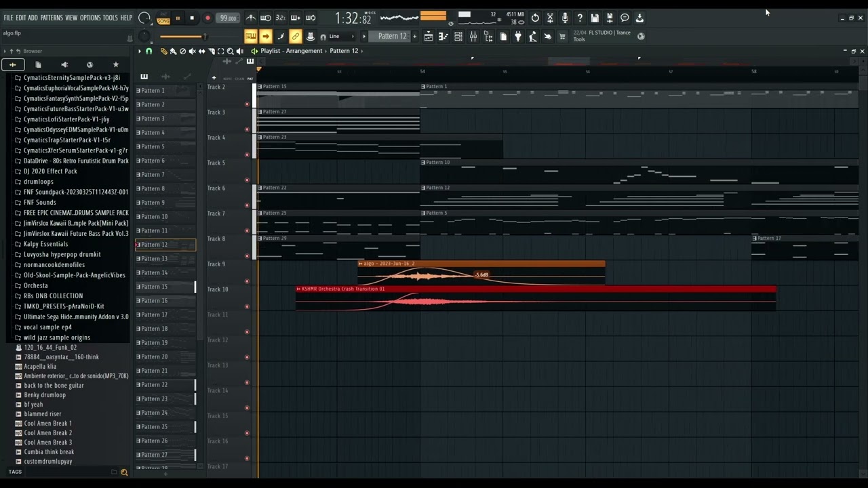Open the ADD menu
Image resolution: width=868 pixels, height=488 pixels.
pos(33,18)
